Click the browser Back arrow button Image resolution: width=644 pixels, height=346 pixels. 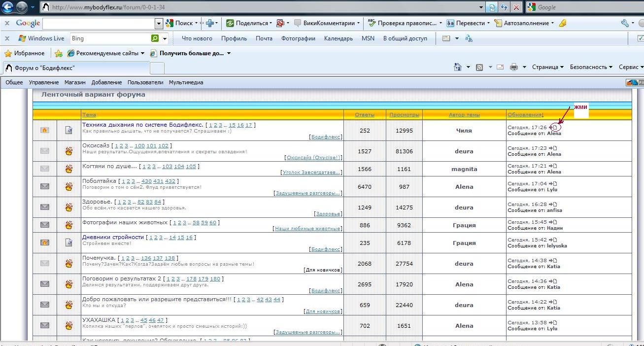point(8,7)
